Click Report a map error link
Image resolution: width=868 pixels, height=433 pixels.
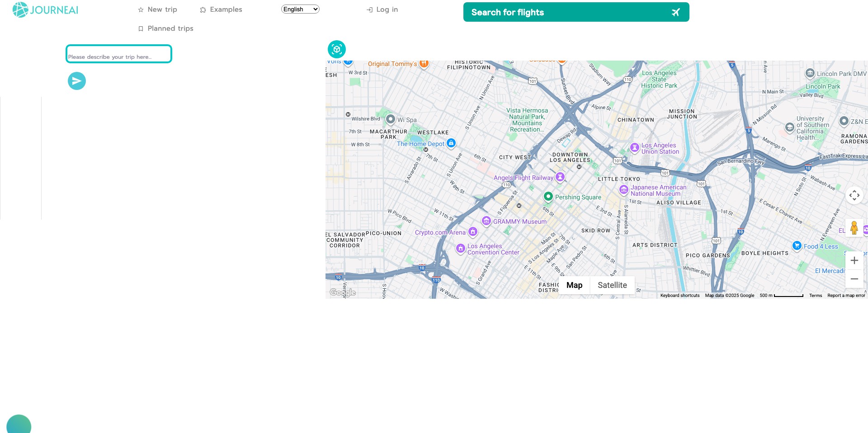pyautogui.click(x=846, y=296)
